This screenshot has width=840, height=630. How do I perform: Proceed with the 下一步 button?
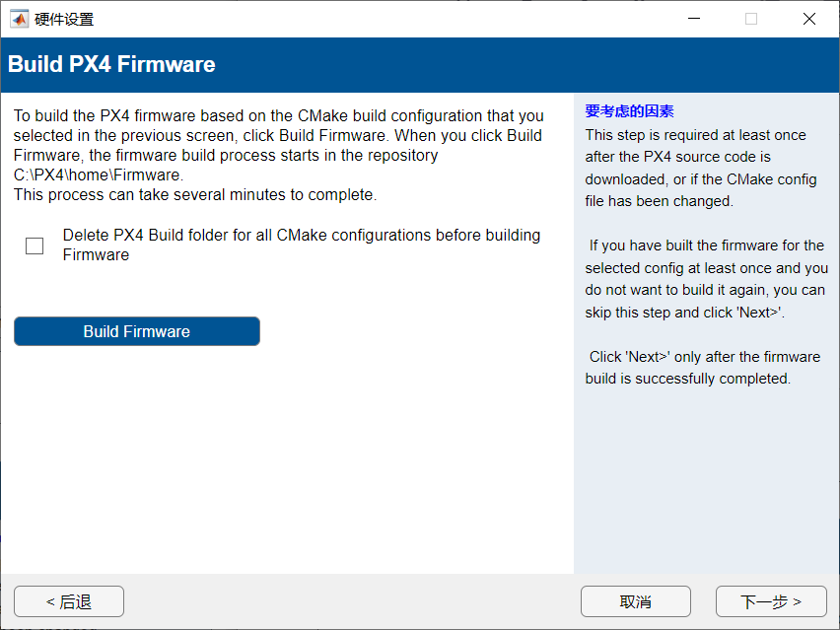coord(771,601)
